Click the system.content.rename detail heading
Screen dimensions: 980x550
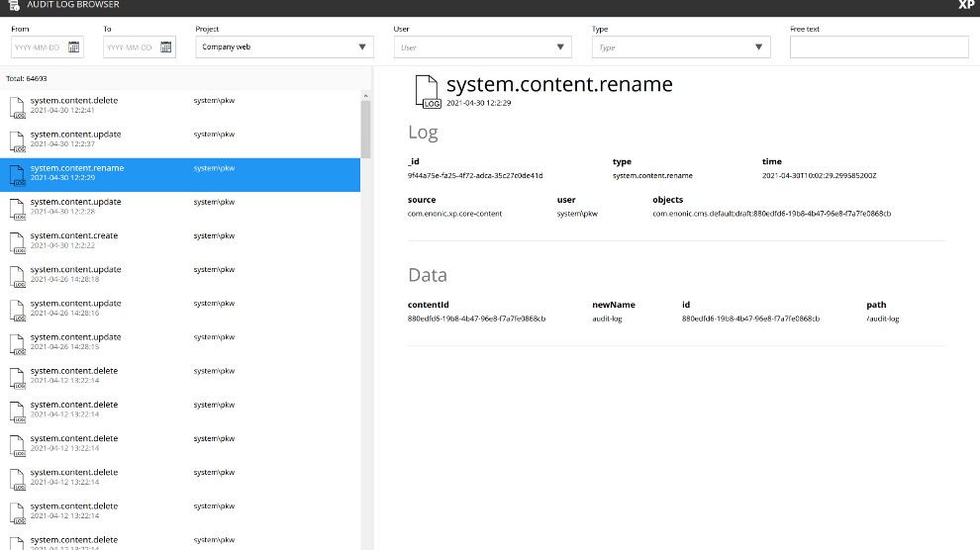point(559,84)
